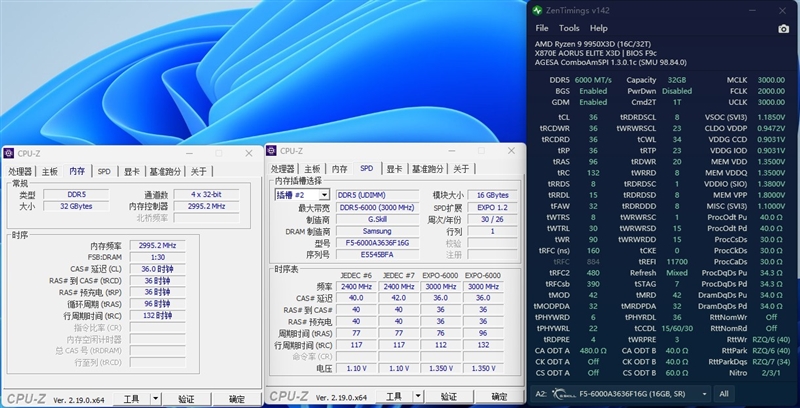Click 大小 field showing 32 GBytes
This screenshot has width=800, height=408.
[76, 206]
